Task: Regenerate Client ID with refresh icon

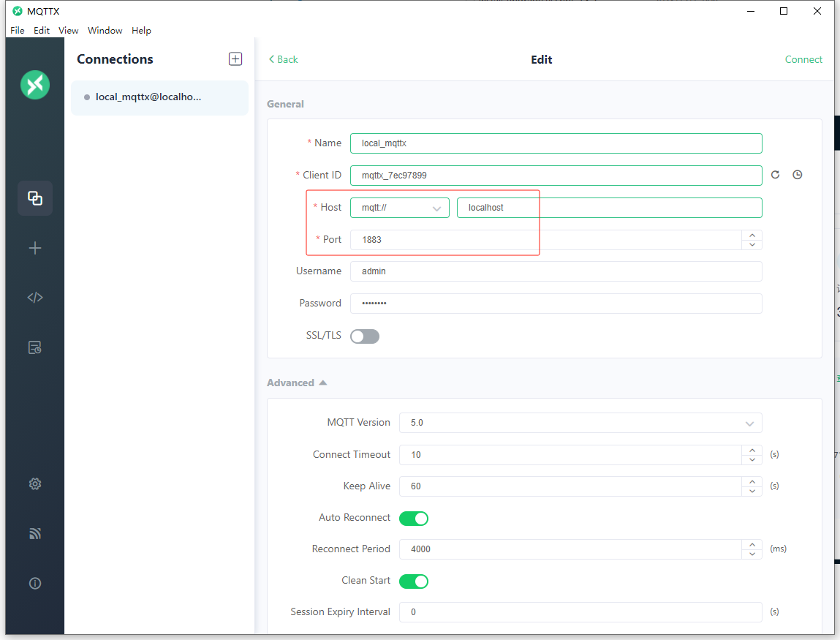Action: 775,175
